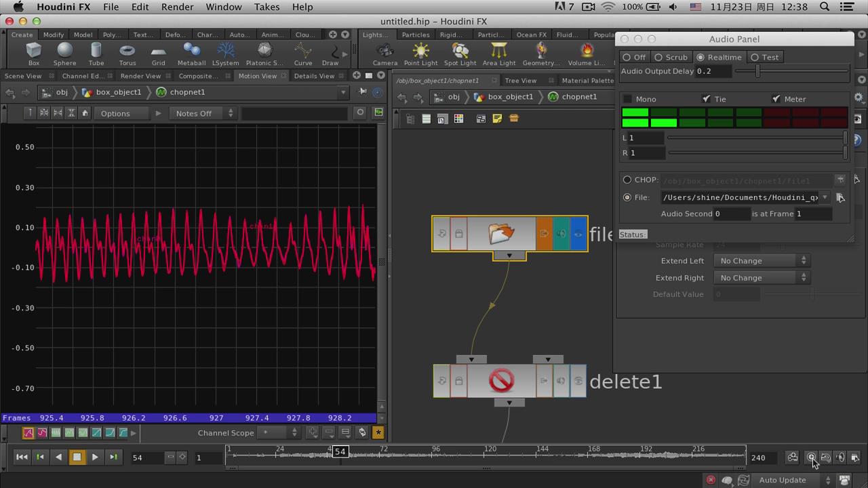This screenshot has height=488, width=868.
Task: Click the chopnet1 path button in network view
Action: (572, 96)
